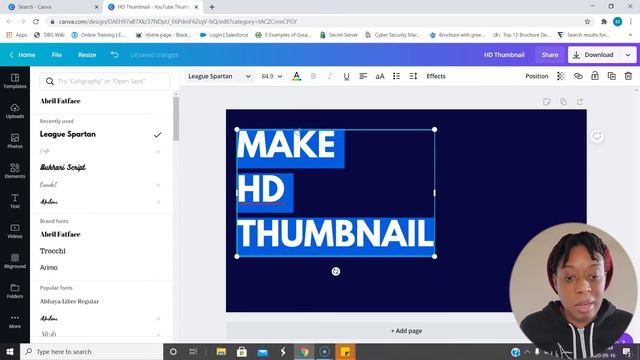The image size is (640, 360).
Task: Open the Folders sidebar panel
Action: click(x=15, y=291)
